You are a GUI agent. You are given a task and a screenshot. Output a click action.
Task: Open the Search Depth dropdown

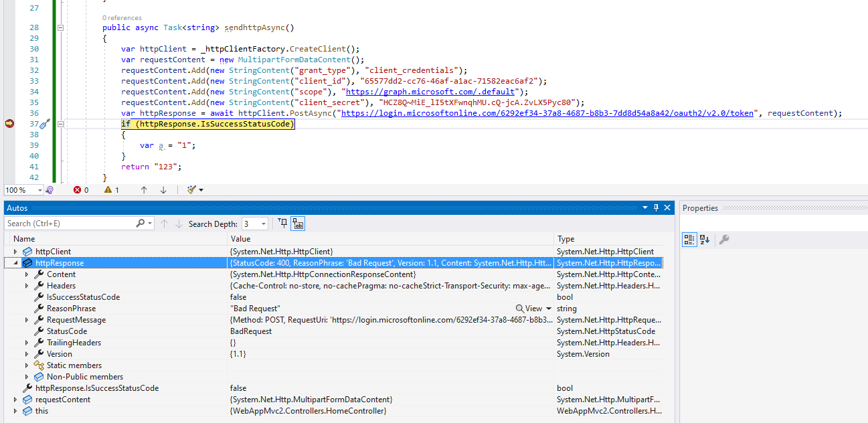coord(264,224)
